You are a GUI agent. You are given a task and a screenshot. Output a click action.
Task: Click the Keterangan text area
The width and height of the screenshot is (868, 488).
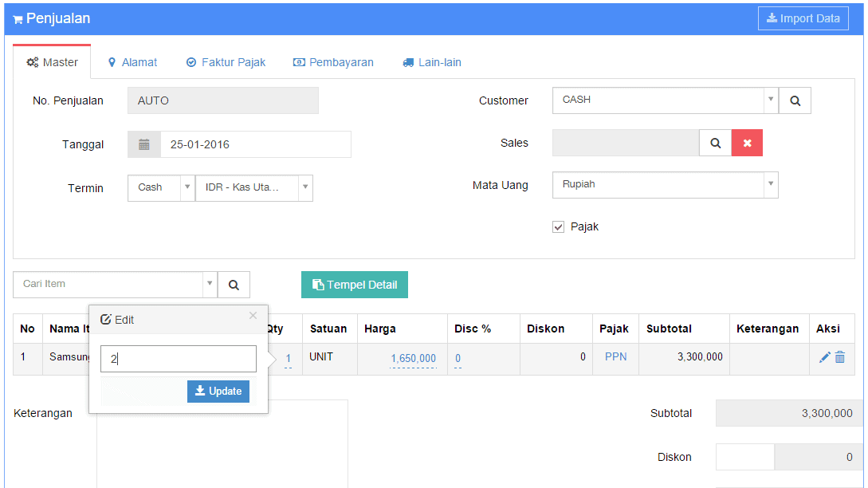[222, 443]
